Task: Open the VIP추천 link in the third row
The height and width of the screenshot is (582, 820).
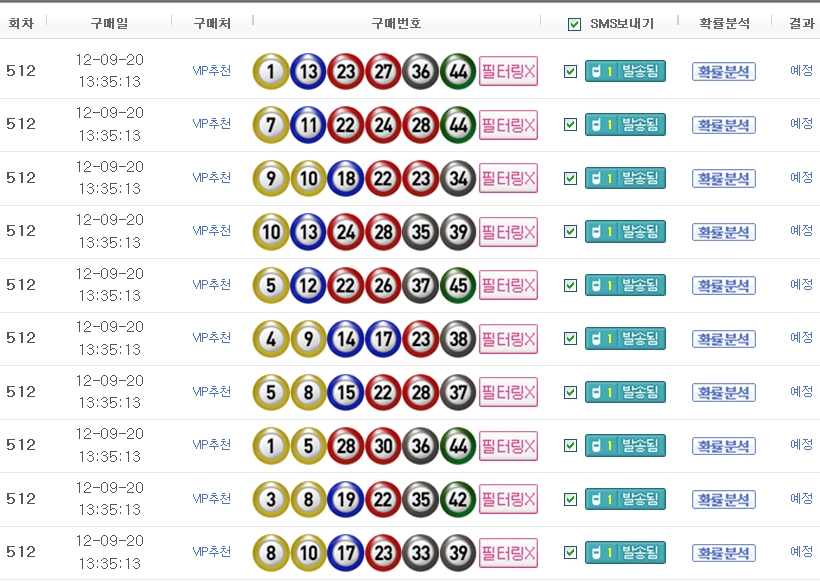Action: coord(211,177)
